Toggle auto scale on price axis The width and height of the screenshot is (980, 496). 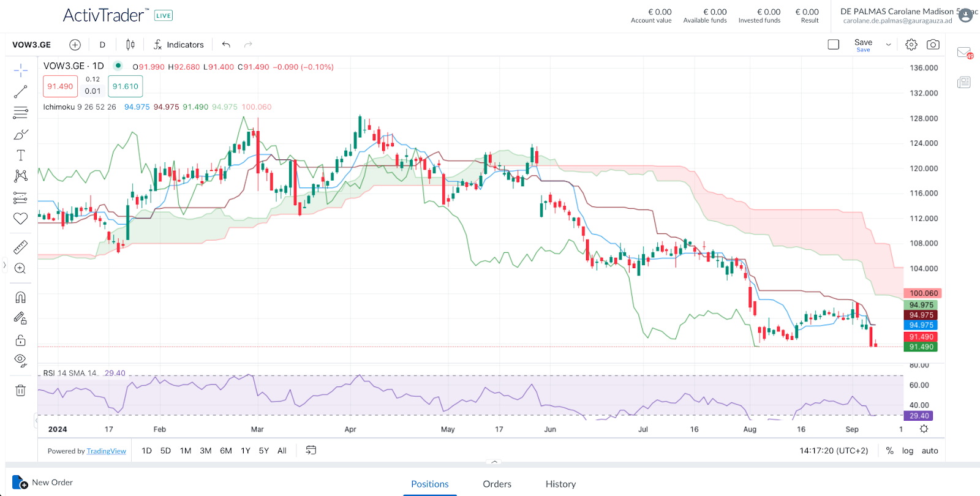pyautogui.click(x=930, y=451)
